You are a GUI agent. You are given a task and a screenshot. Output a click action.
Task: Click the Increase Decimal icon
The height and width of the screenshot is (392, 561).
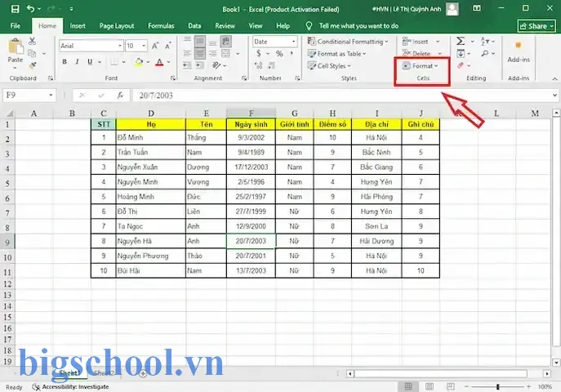click(x=258, y=65)
